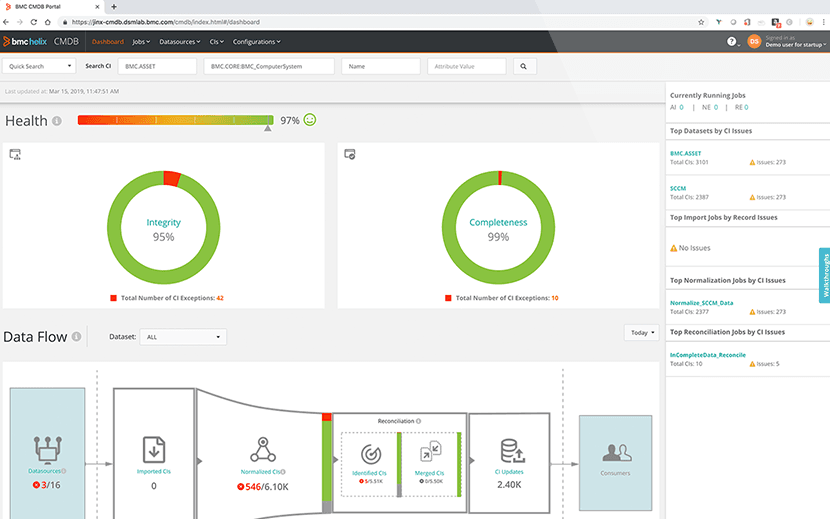Select the Dashboard menu item
Image resolution: width=830 pixels, height=519 pixels.
[107, 42]
